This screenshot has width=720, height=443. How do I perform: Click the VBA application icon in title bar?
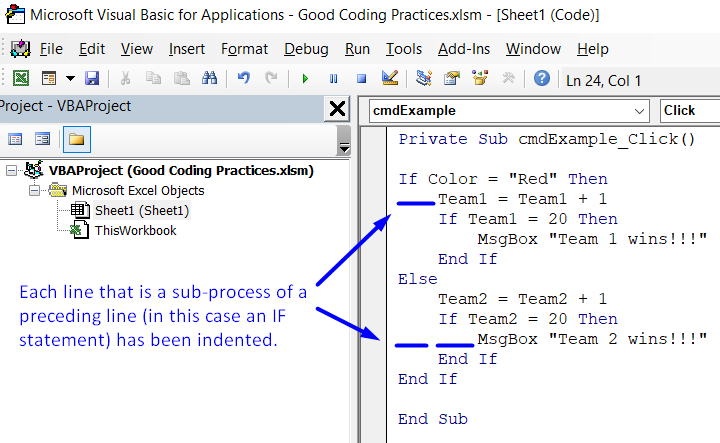[14, 14]
